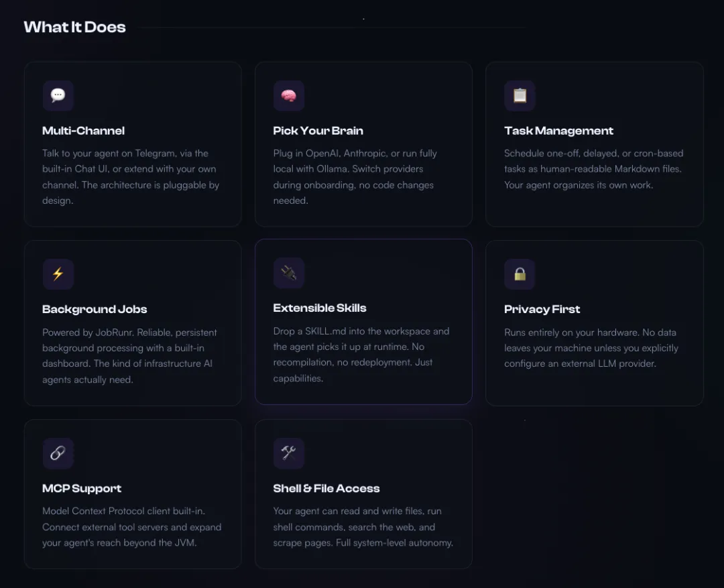
Task: Click the Task Management title
Action: 558,131
